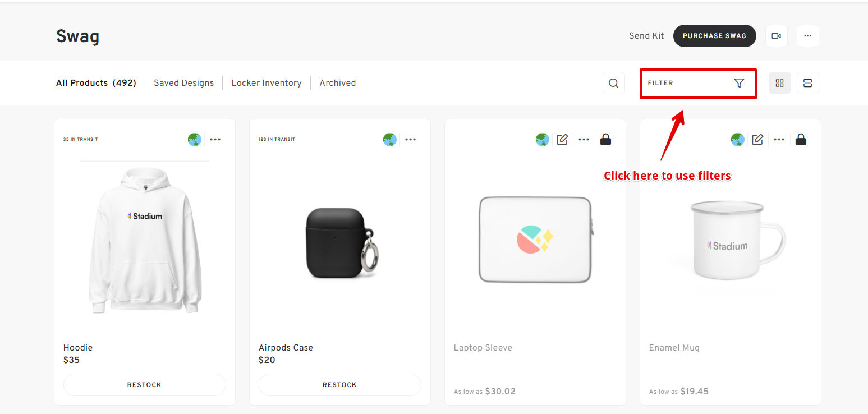This screenshot has height=414, width=868.
Task: Switch to the Saved Designs tab
Action: pos(183,83)
